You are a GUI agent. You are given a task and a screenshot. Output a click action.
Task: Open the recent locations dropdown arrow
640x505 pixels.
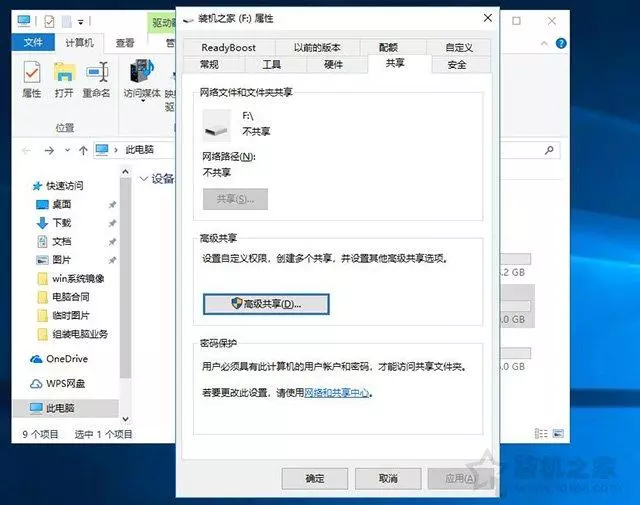pyautogui.click(x=67, y=151)
